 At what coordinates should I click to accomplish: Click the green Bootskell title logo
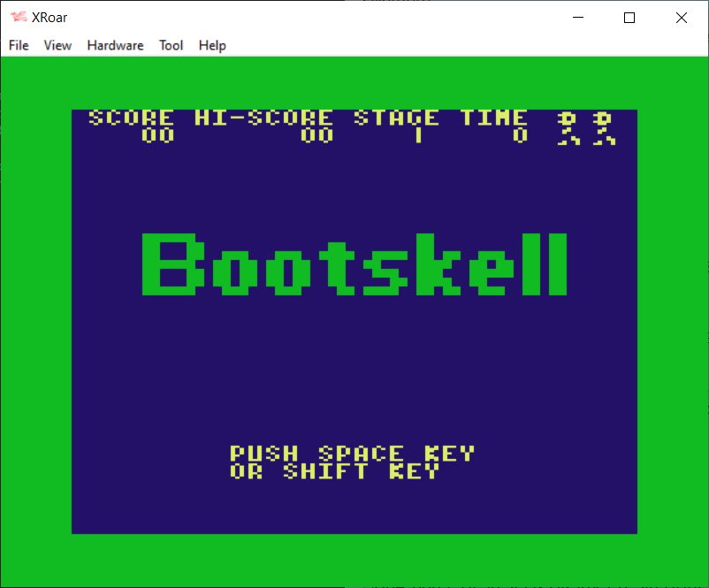pos(354,264)
